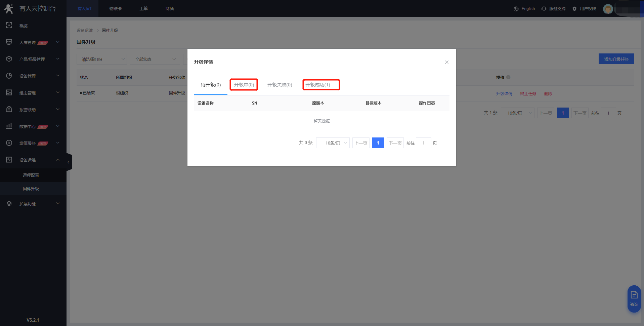Open the 10条/页 page size dropdown in dialog
644x326 pixels.
pos(333,143)
